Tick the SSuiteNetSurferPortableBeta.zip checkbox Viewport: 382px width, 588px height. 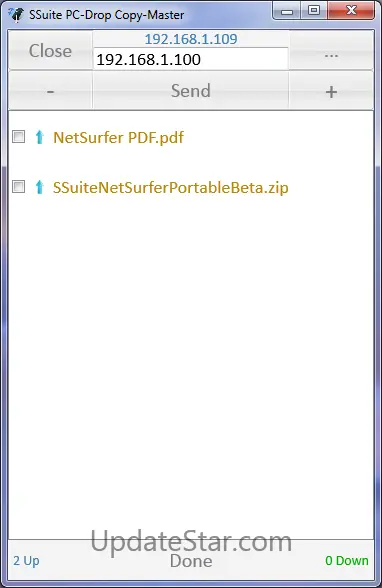click(19, 186)
